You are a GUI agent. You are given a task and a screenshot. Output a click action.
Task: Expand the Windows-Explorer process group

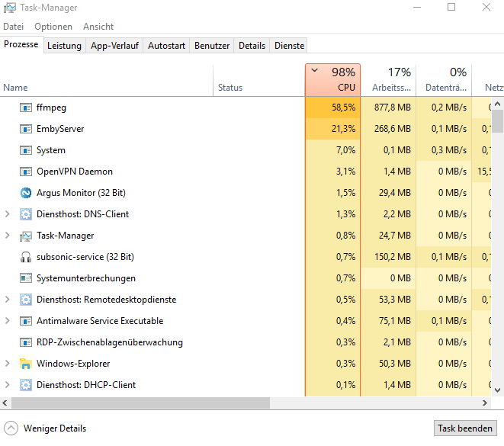click(8, 364)
